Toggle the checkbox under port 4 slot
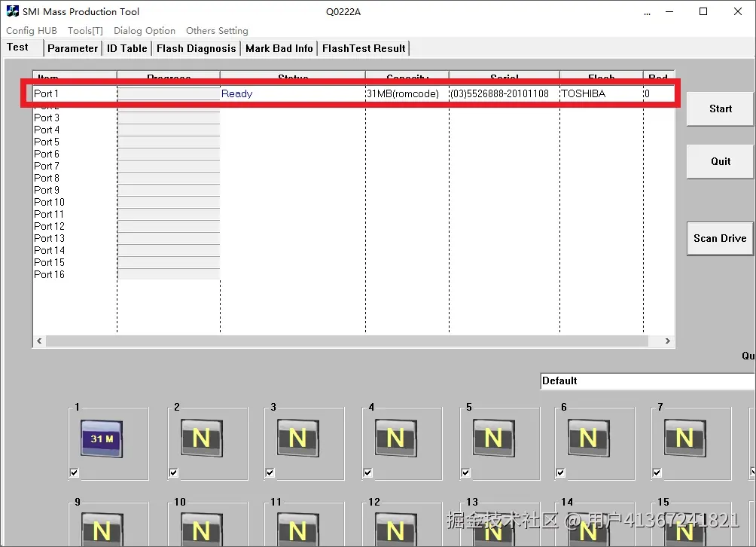The width and height of the screenshot is (756, 547). (x=368, y=472)
